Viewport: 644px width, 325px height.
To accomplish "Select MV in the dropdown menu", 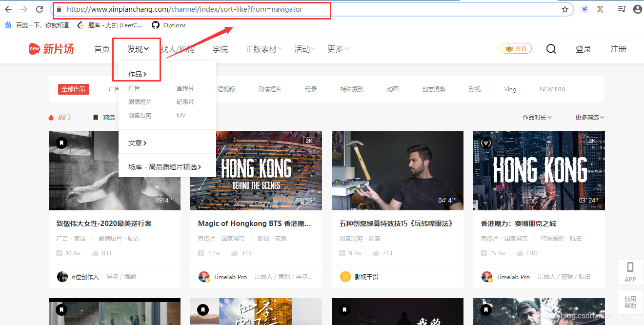I will coord(181,116).
